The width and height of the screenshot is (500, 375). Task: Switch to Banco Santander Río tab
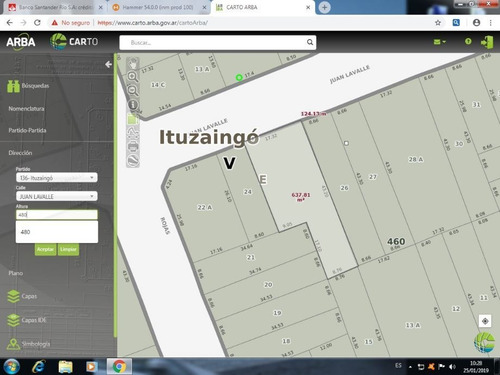[55, 7]
